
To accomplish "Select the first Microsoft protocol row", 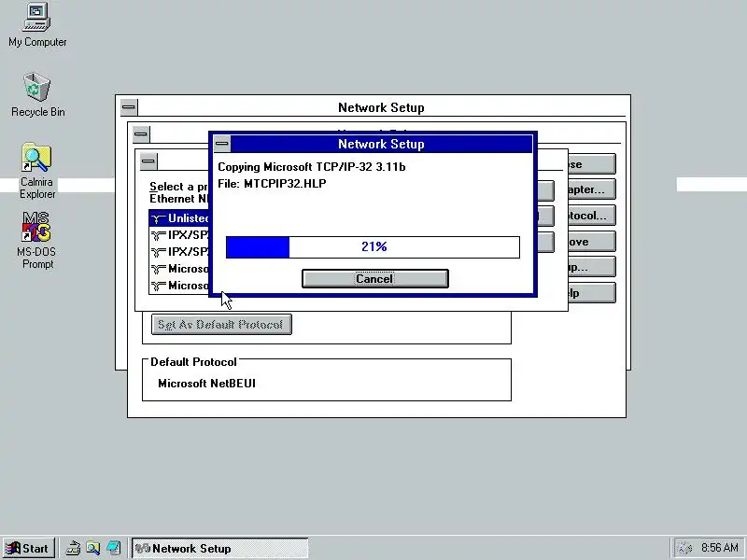I will point(179,269).
